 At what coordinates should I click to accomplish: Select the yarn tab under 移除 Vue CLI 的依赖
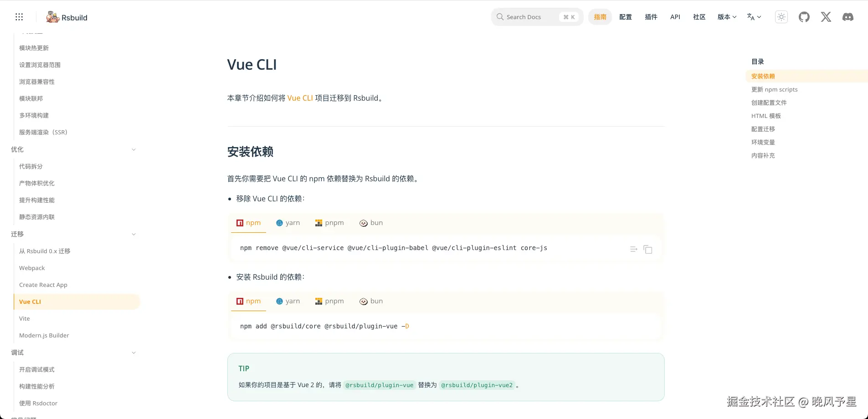(288, 223)
